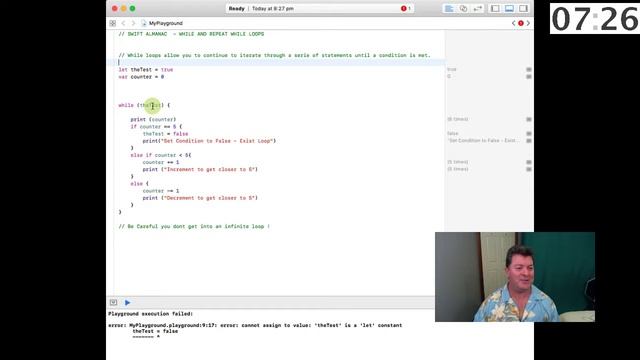The image size is (640, 360).
Task: Show the assistant editor
Action: click(463, 9)
